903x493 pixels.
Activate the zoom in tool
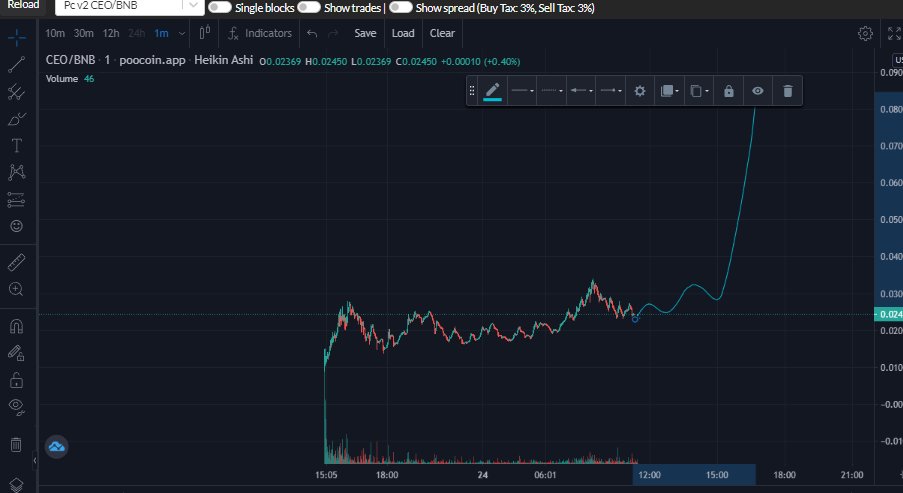(x=17, y=289)
